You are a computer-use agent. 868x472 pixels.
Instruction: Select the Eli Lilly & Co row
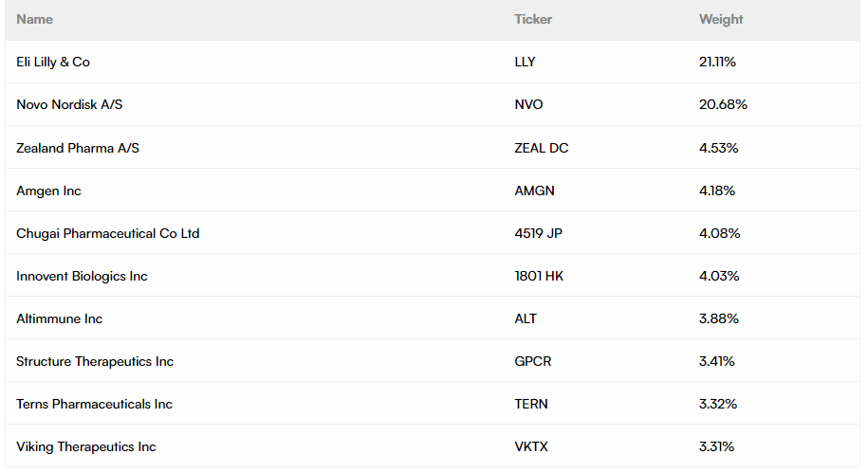point(53,62)
